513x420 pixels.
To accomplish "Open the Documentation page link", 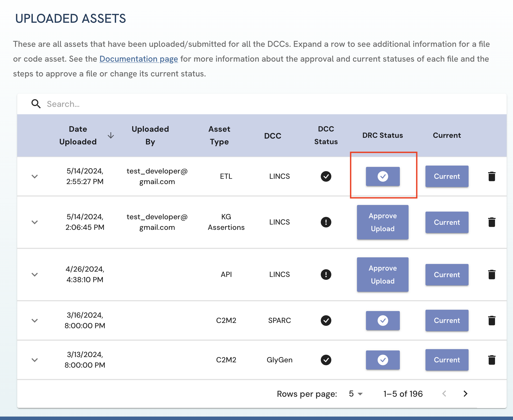I will point(139,59).
